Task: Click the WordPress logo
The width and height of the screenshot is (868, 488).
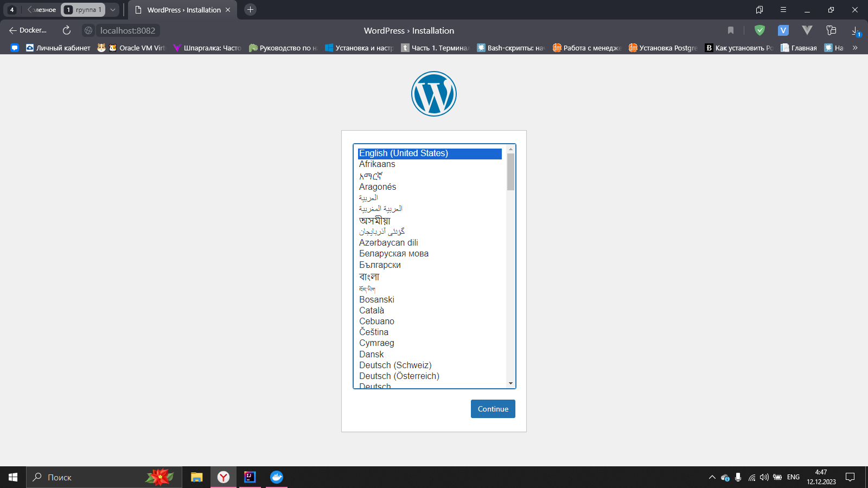Action: click(434, 94)
